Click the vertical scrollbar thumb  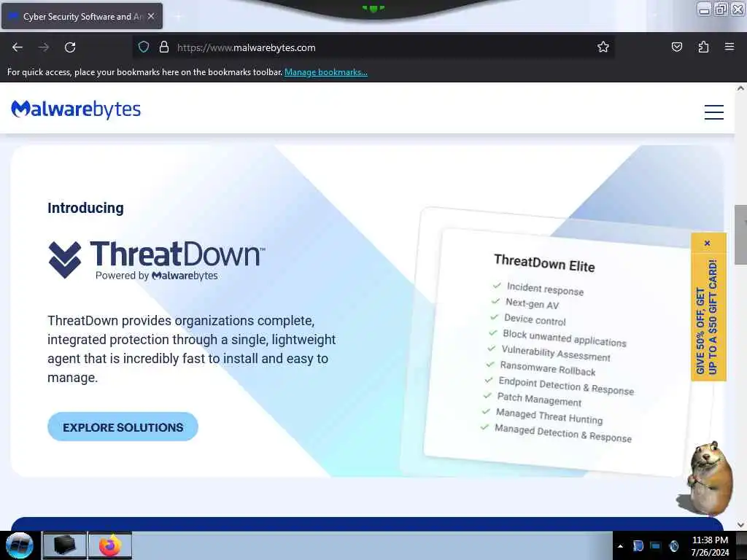(x=740, y=234)
